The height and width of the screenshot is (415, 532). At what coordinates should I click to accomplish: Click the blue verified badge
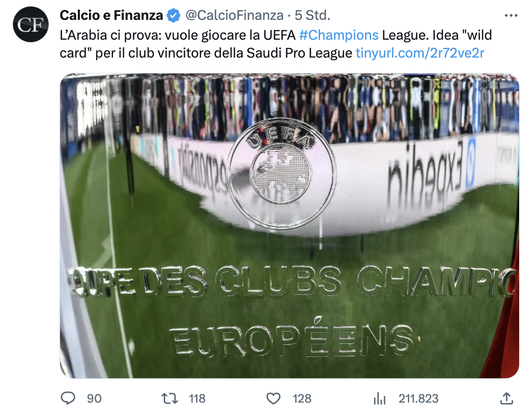(174, 15)
